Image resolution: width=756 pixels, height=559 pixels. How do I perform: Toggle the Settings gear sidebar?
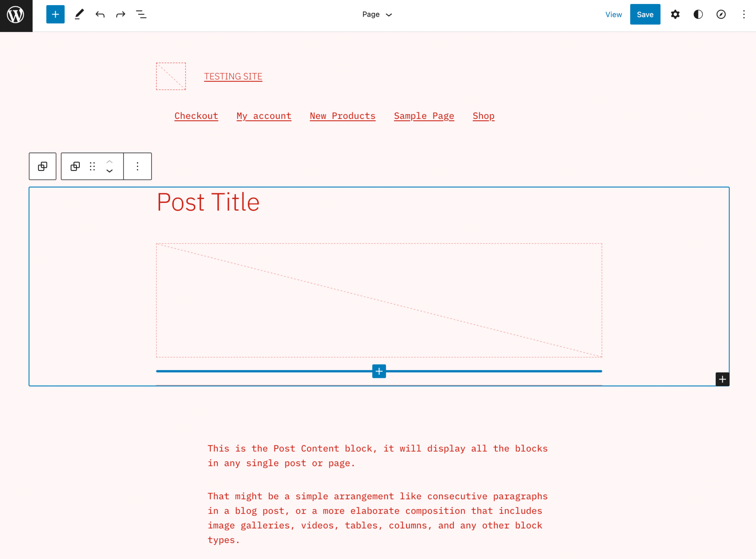click(x=675, y=14)
